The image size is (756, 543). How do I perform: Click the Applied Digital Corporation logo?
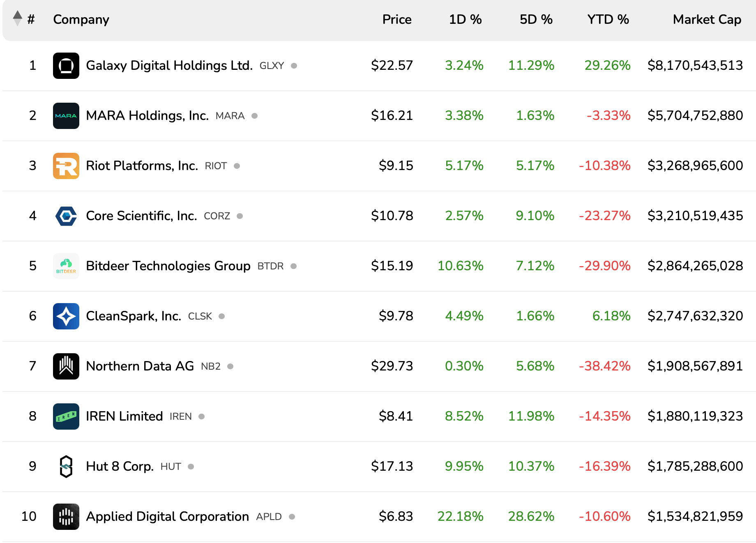[66, 516]
